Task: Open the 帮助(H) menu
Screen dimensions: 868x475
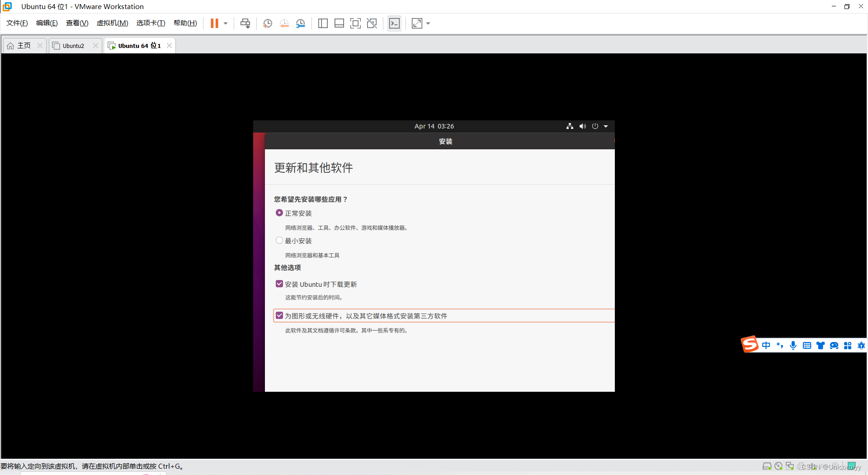Action: click(x=185, y=23)
